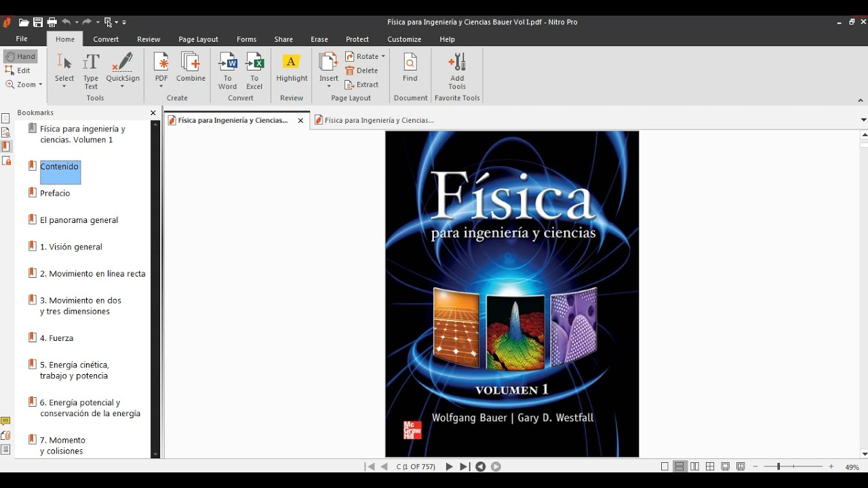Open Find in document

tap(410, 67)
